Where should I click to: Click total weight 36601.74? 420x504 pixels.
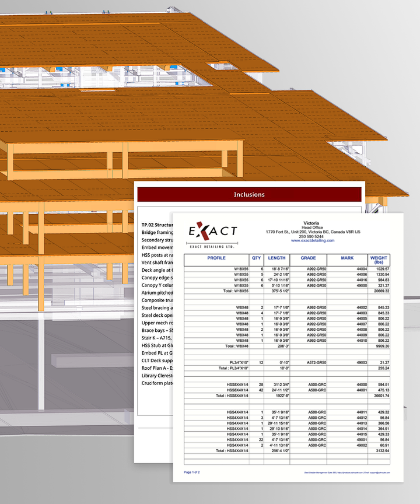pyautogui.click(x=381, y=395)
